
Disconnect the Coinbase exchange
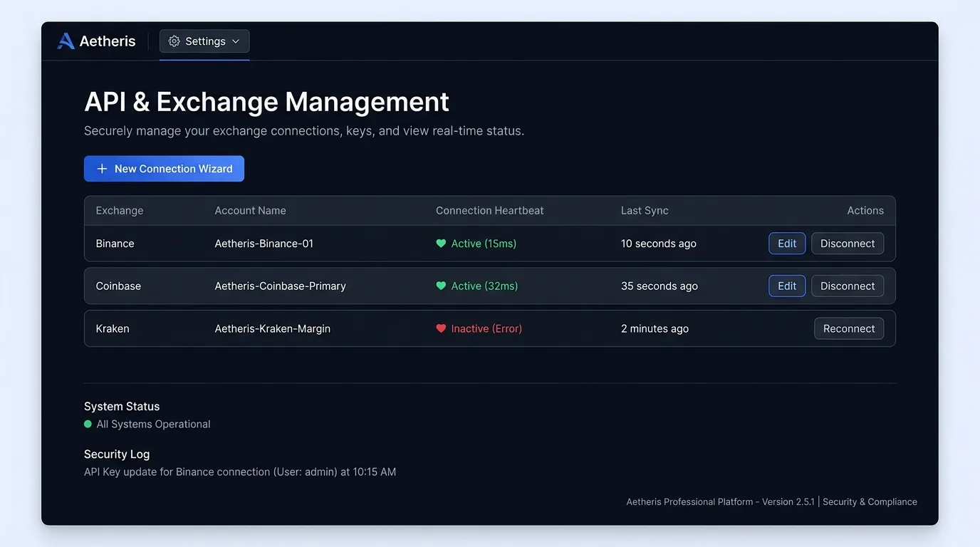click(848, 286)
